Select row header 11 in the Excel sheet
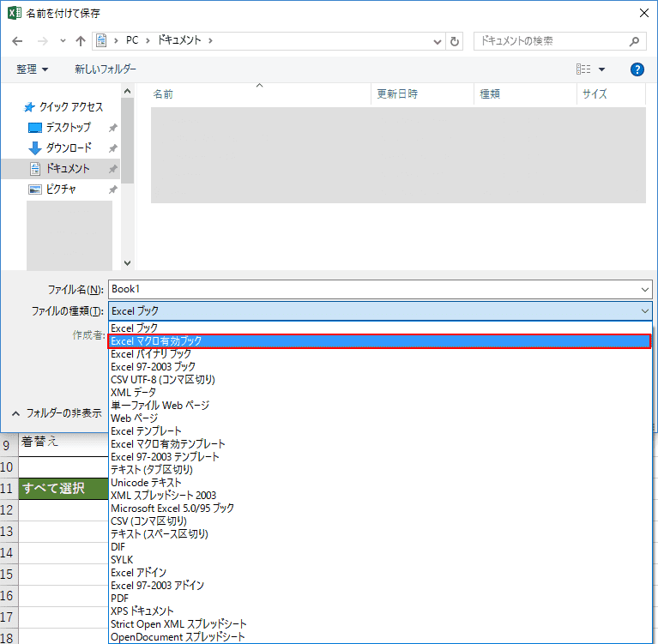Screen dimensions: 658x644 9,488
